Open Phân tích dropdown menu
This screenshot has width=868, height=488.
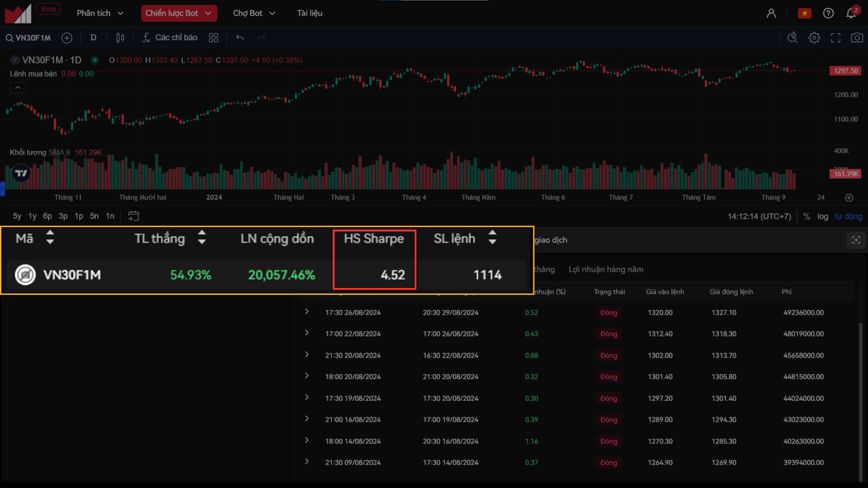coord(100,13)
